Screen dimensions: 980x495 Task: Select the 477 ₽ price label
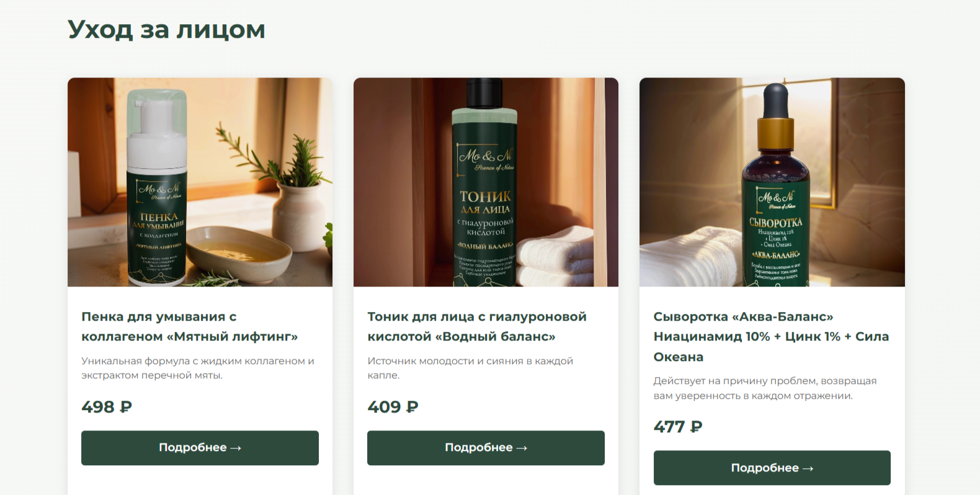tap(678, 427)
